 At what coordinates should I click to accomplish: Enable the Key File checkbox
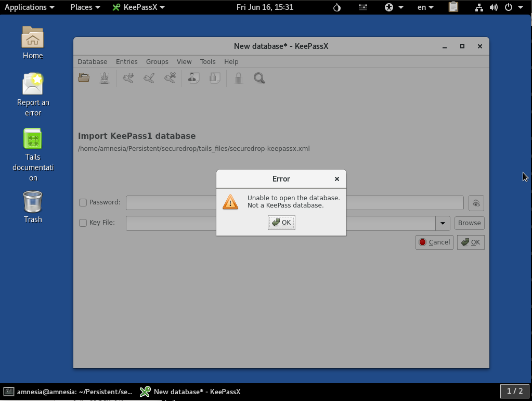[83, 223]
